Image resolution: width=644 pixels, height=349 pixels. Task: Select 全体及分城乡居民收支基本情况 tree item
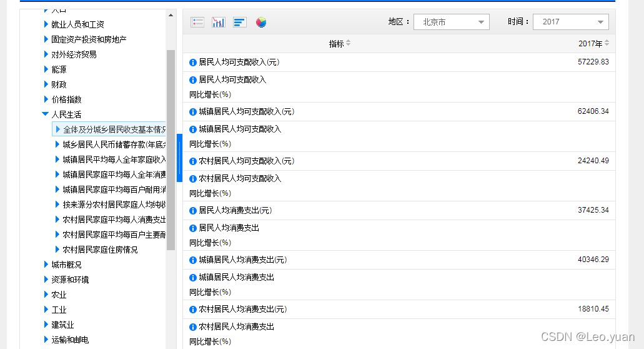pyautogui.click(x=109, y=129)
